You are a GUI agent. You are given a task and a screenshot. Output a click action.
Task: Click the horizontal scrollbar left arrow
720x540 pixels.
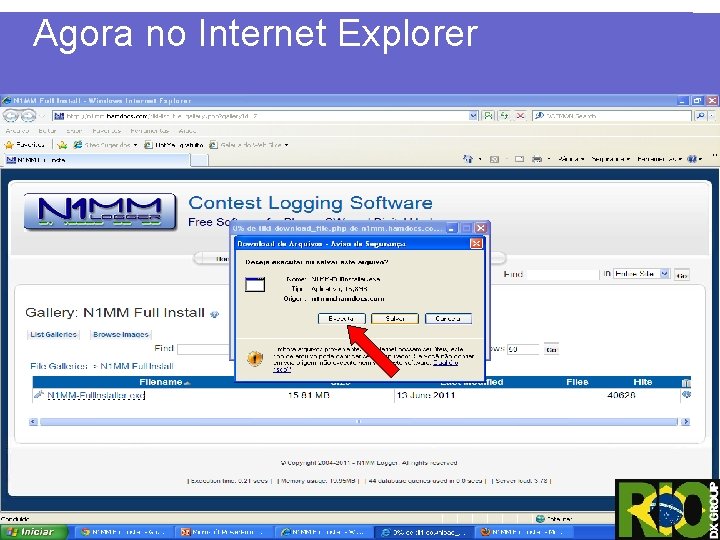pyautogui.click(x=33, y=422)
